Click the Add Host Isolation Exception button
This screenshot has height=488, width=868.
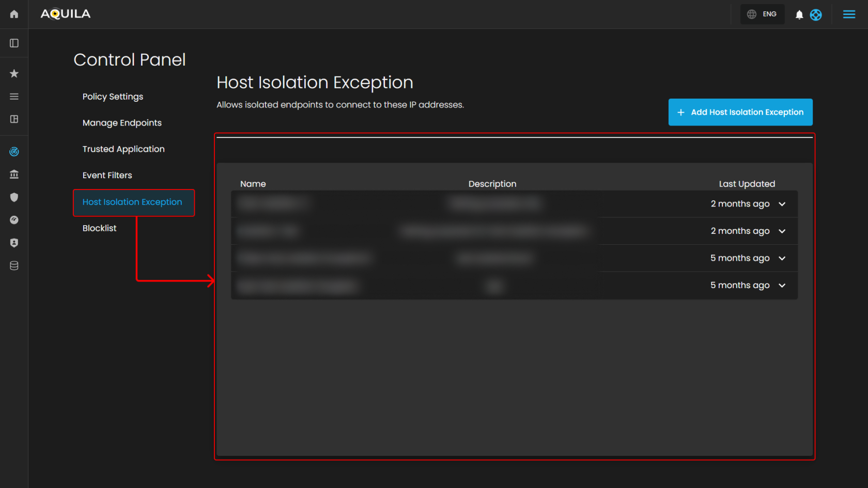(x=740, y=112)
